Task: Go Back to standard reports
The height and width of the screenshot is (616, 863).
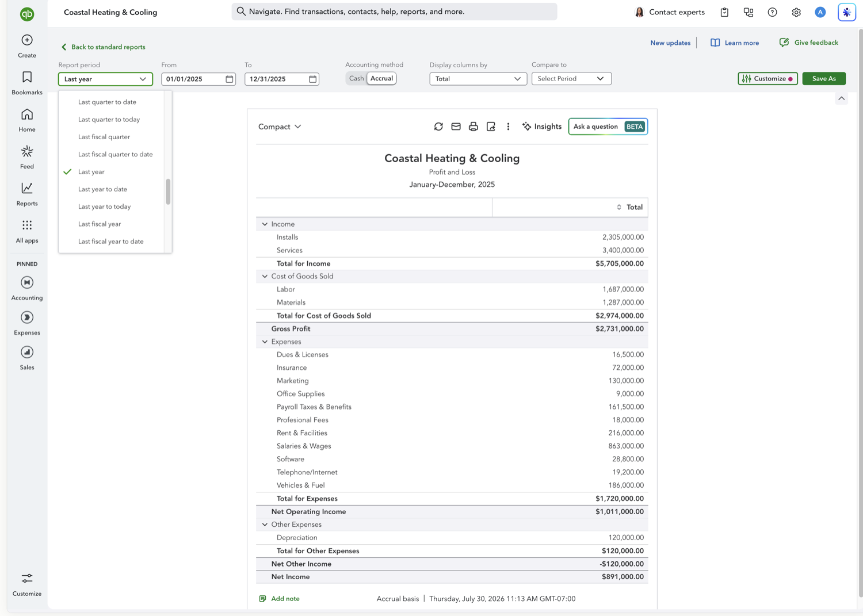Action: (103, 47)
